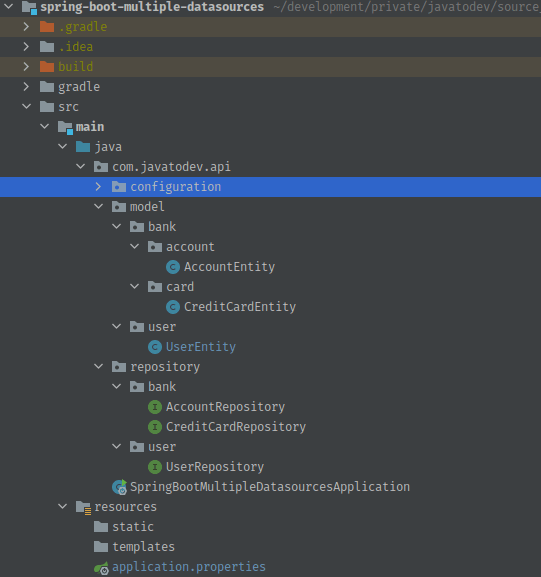
Task: Click the CreditCardEntity class icon
Action: [x=173, y=307]
